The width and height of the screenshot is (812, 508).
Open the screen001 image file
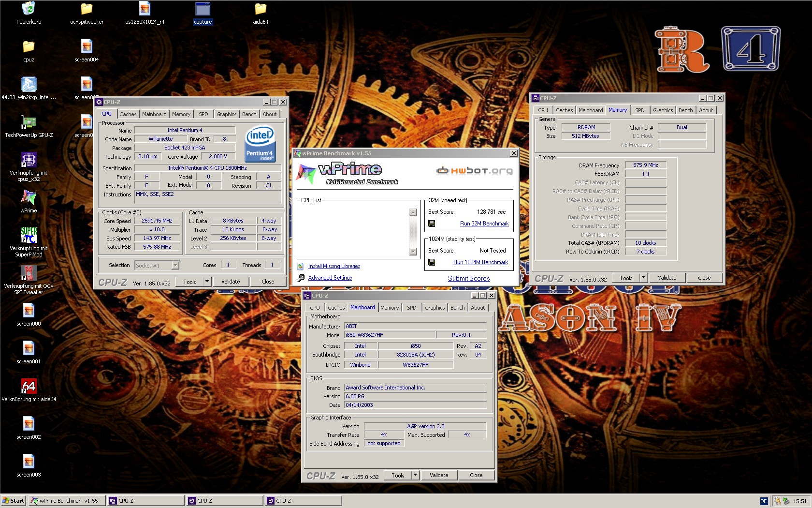click(29, 348)
